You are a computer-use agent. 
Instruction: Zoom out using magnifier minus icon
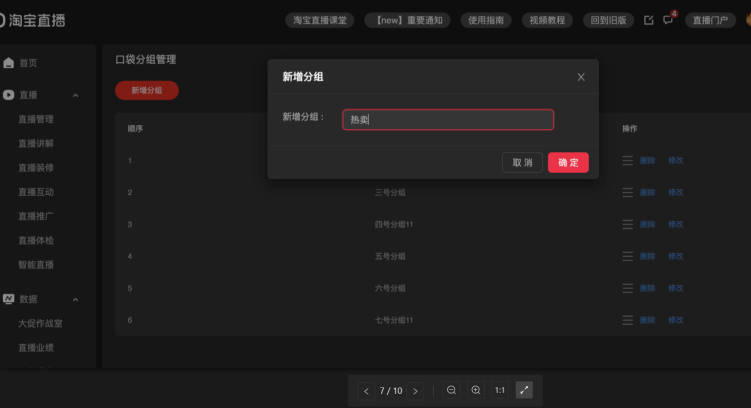tap(451, 390)
